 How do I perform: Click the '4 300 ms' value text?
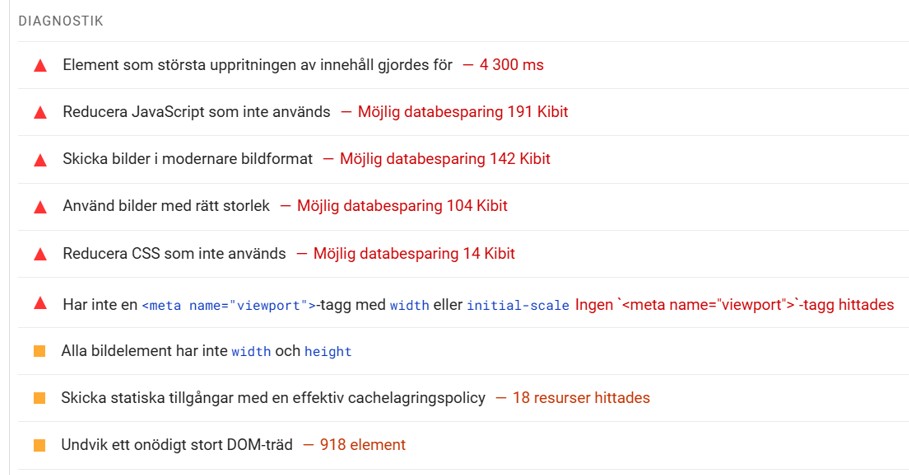tap(511, 65)
